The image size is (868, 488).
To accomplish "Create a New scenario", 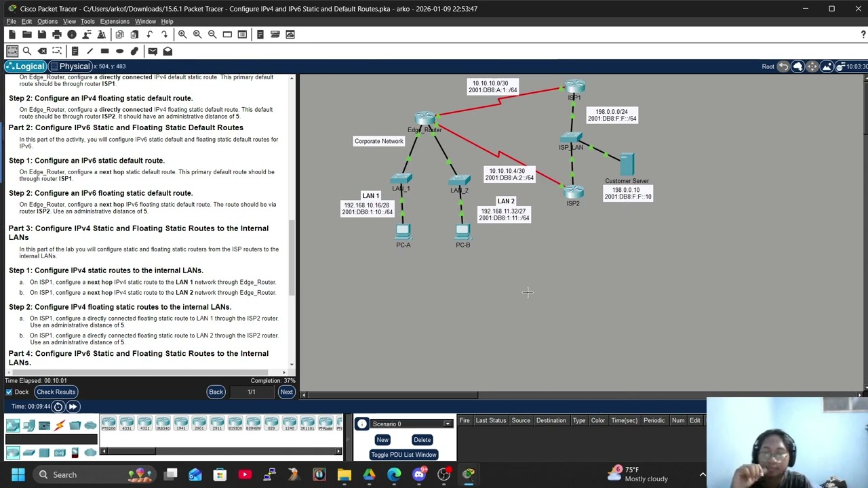I will (x=382, y=440).
